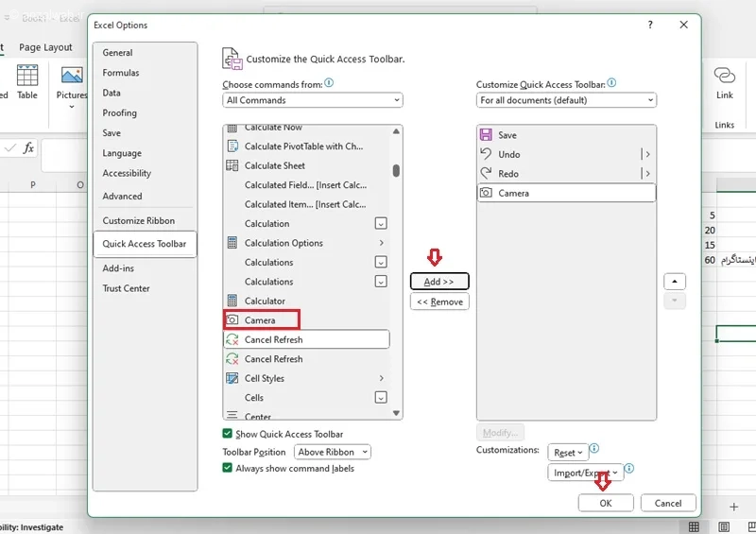Select the Redo icon in toolbar list

(x=486, y=174)
